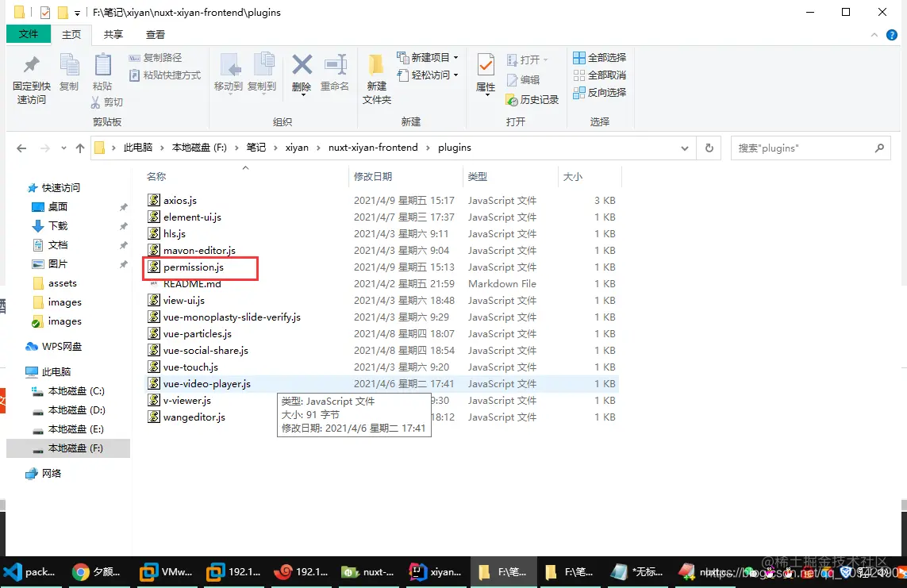Image resolution: width=907 pixels, height=588 pixels.
Task: Navigate to xiyan breadcrumb segment
Action: (297, 148)
